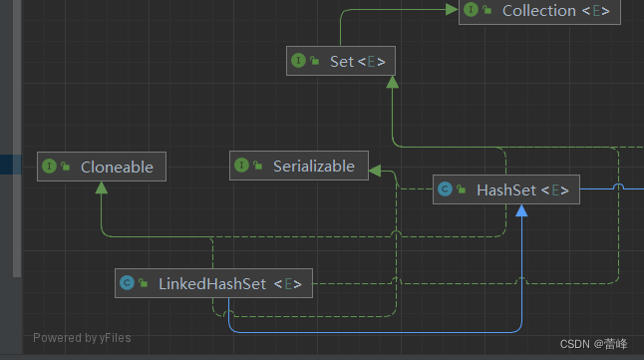Select the LinkedHashSet<E> class node
Image resolution: width=644 pixels, height=360 pixels.
tap(213, 283)
